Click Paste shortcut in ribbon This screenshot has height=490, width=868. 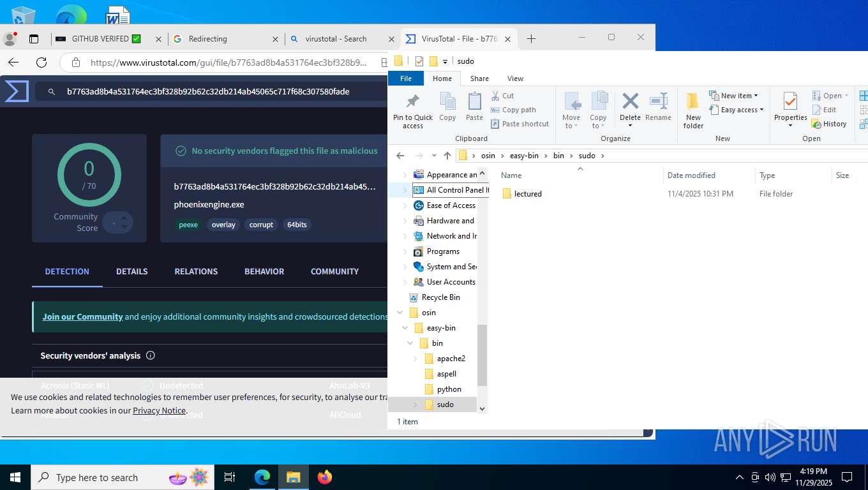(520, 124)
